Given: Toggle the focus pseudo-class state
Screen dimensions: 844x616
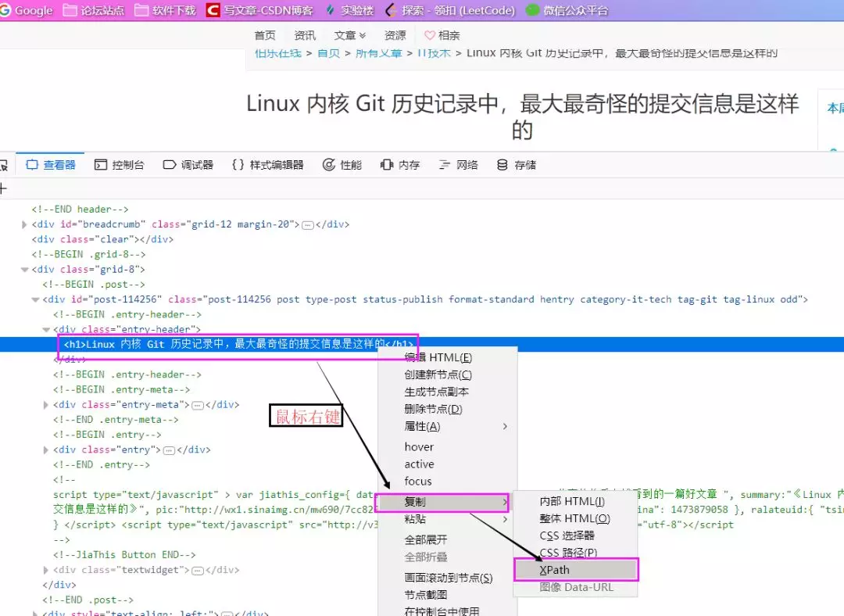Looking at the screenshot, I should coord(420,481).
